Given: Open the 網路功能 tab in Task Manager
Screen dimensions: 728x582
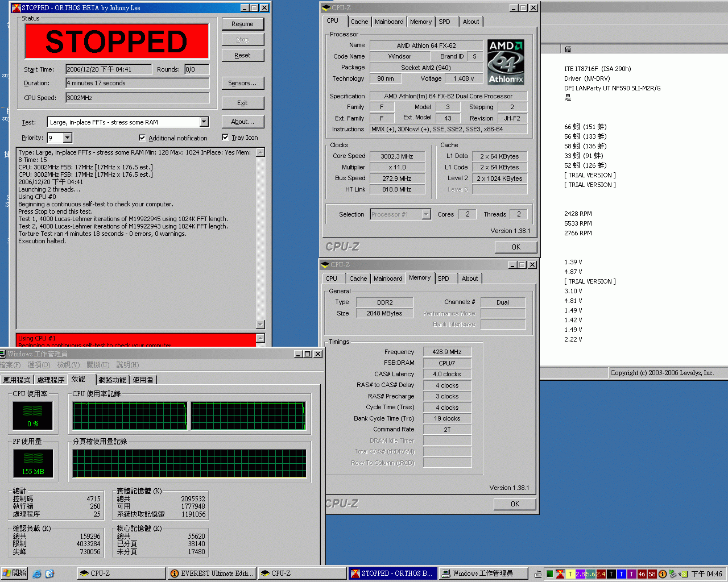Looking at the screenshot, I should (112, 380).
